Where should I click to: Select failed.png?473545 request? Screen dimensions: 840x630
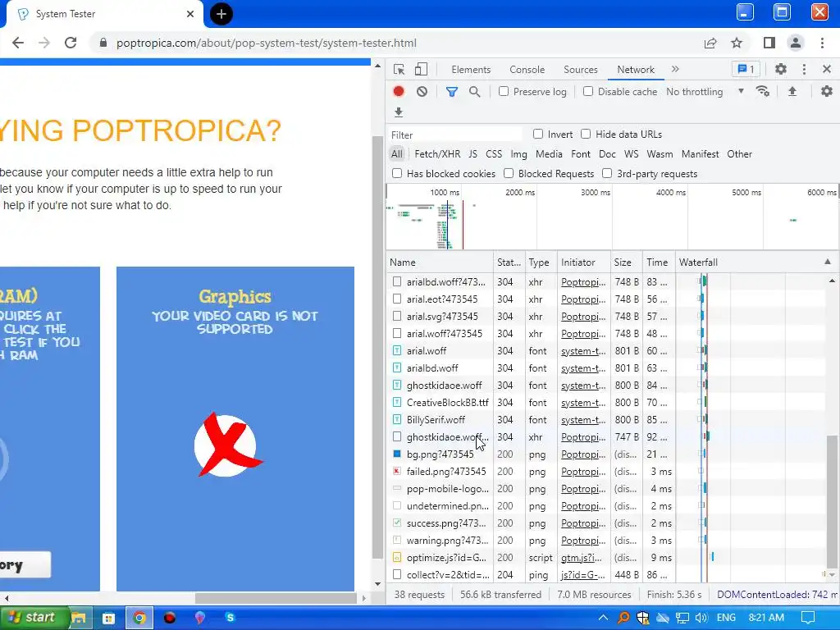[446, 472]
